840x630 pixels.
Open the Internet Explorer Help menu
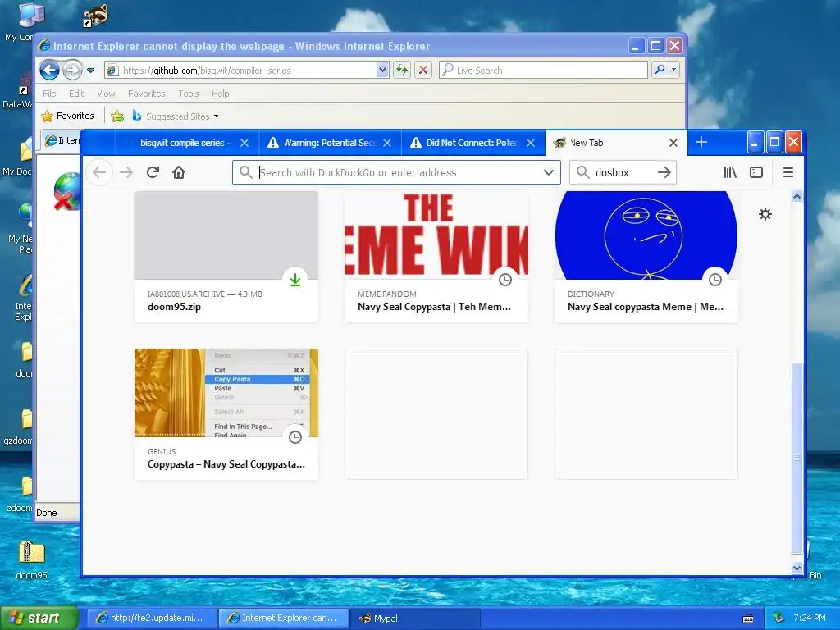click(220, 94)
